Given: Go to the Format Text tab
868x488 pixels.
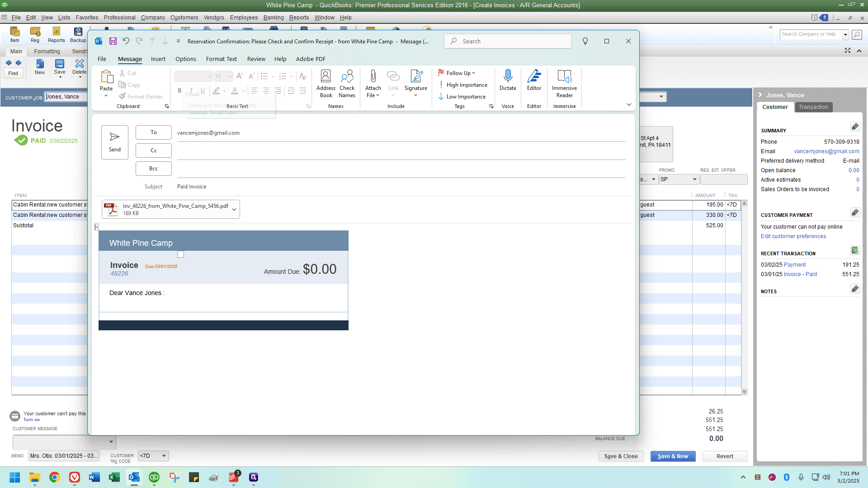Looking at the screenshot, I should [222, 59].
